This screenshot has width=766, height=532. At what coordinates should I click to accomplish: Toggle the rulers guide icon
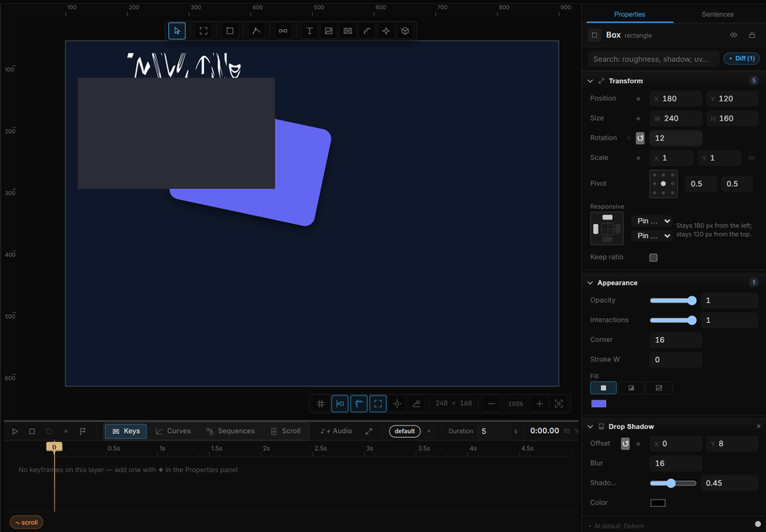[x=359, y=404]
